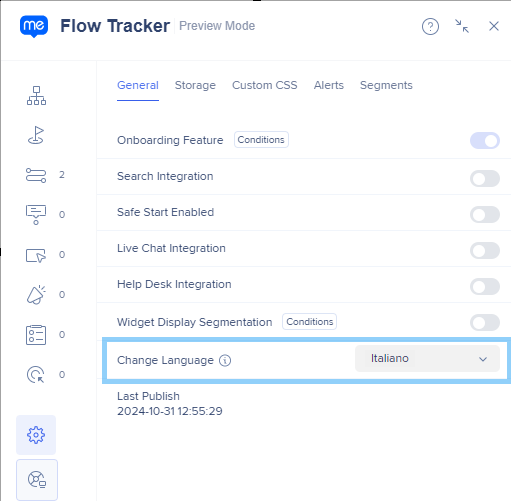This screenshot has width=511, height=501.
Task: Enable Widget Display Segmentation toggle
Action: (x=485, y=323)
